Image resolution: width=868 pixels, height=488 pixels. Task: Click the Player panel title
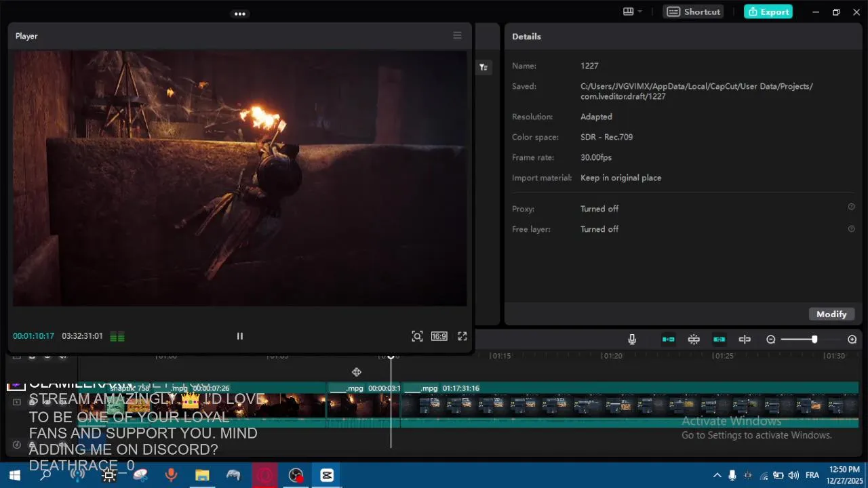[26, 36]
